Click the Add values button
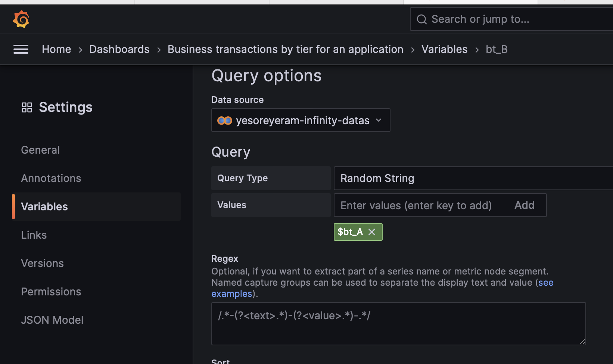The height and width of the screenshot is (364, 613). [524, 205]
